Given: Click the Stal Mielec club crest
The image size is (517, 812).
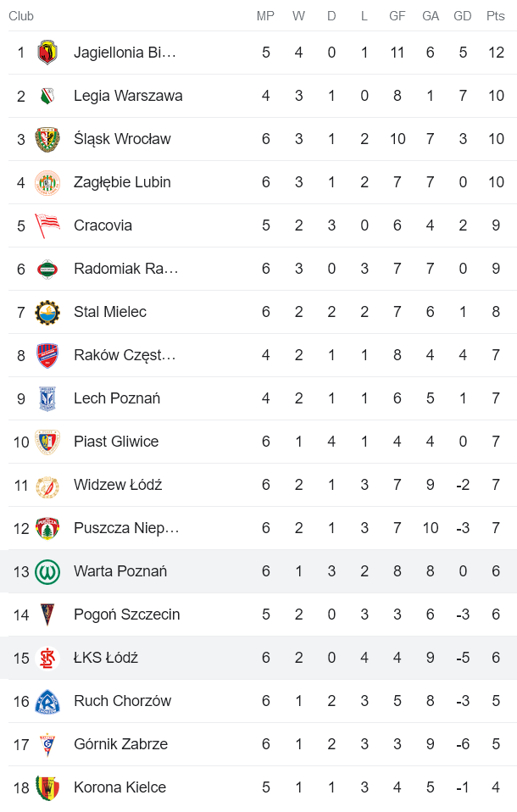Looking at the screenshot, I should [49, 311].
